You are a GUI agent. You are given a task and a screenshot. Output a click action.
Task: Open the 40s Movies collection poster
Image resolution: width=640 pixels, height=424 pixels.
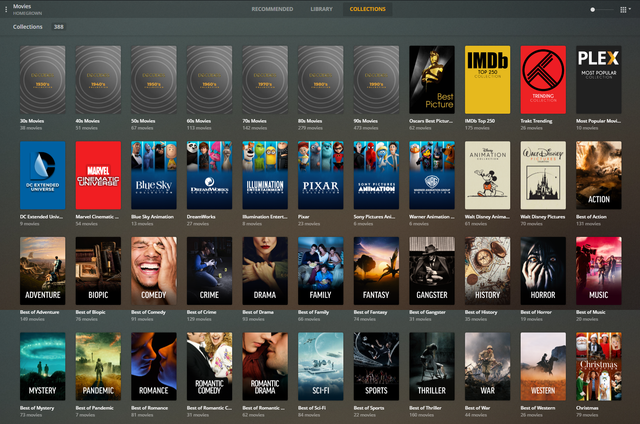click(x=98, y=80)
